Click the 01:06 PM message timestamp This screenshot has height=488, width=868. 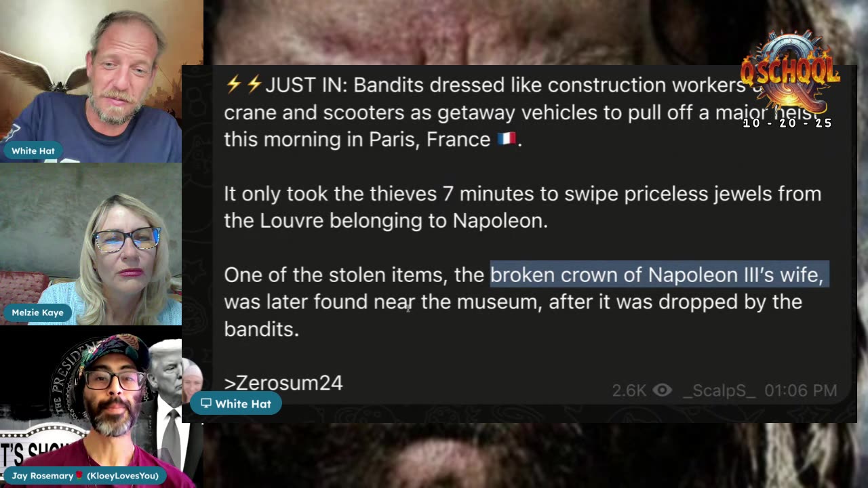point(801,390)
